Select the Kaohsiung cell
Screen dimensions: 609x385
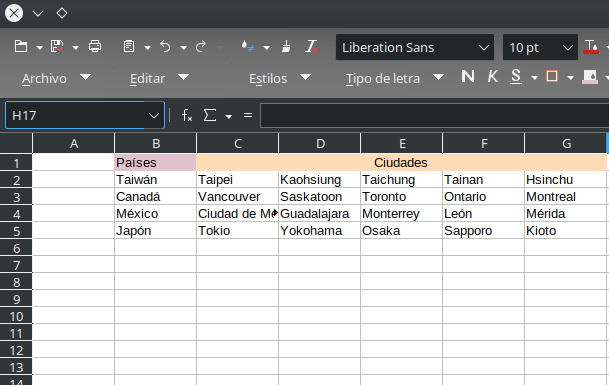[320, 179]
